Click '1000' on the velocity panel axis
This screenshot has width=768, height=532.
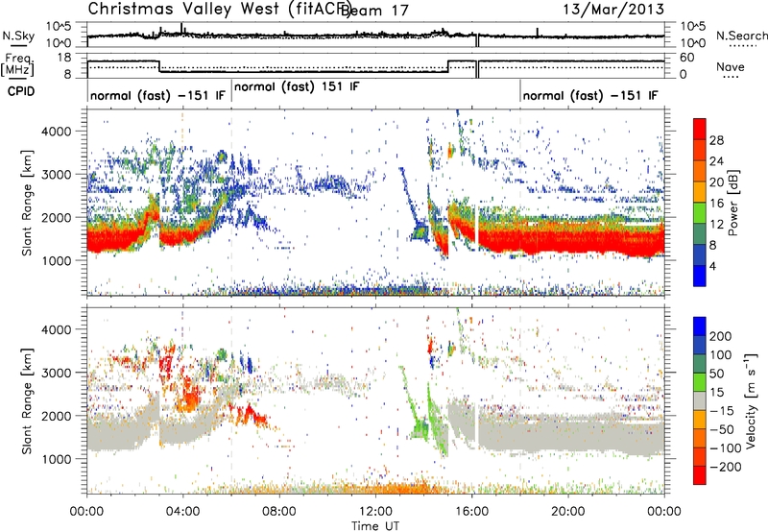click(56, 459)
